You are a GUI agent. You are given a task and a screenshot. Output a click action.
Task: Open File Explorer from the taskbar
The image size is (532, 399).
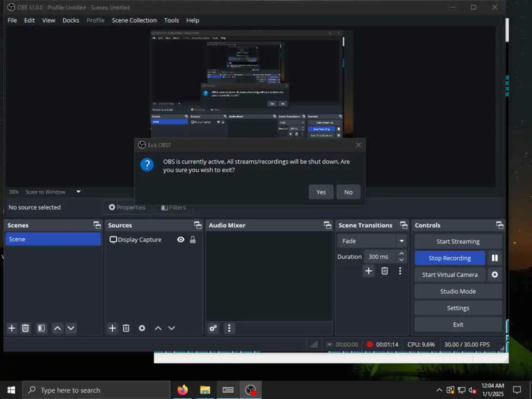(205, 390)
